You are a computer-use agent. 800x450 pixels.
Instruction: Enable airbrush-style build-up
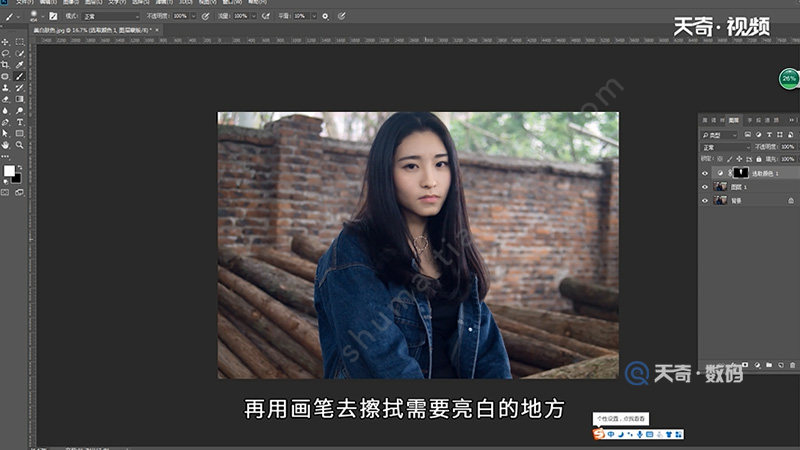point(265,16)
